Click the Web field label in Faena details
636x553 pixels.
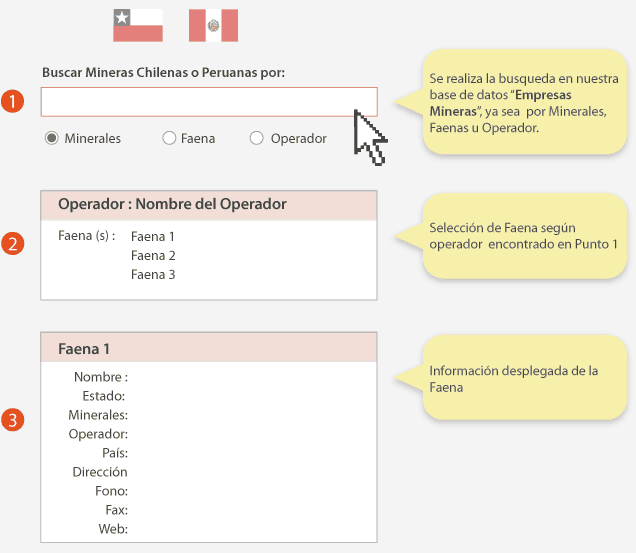[113, 529]
